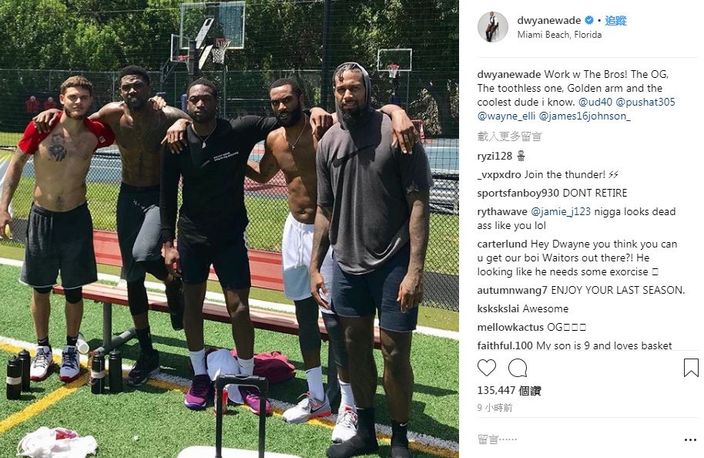Screen dimensions: 704x458
Task: Save the post with the bookmark icon
Action: coord(691,367)
